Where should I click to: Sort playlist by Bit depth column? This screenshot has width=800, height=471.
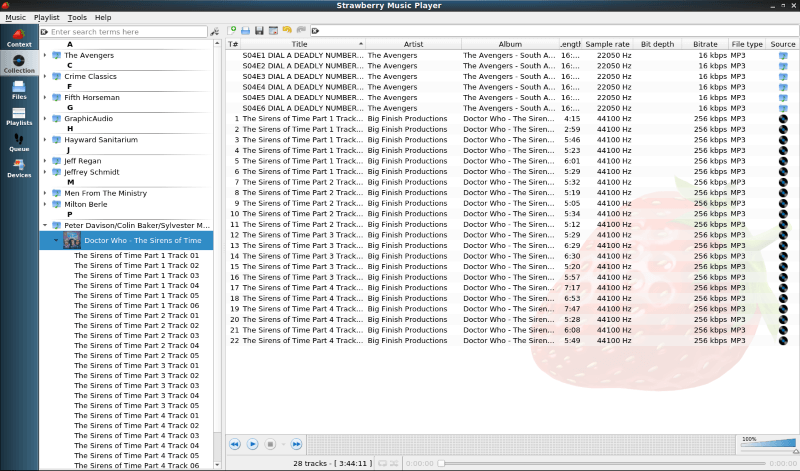pos(657,44)
